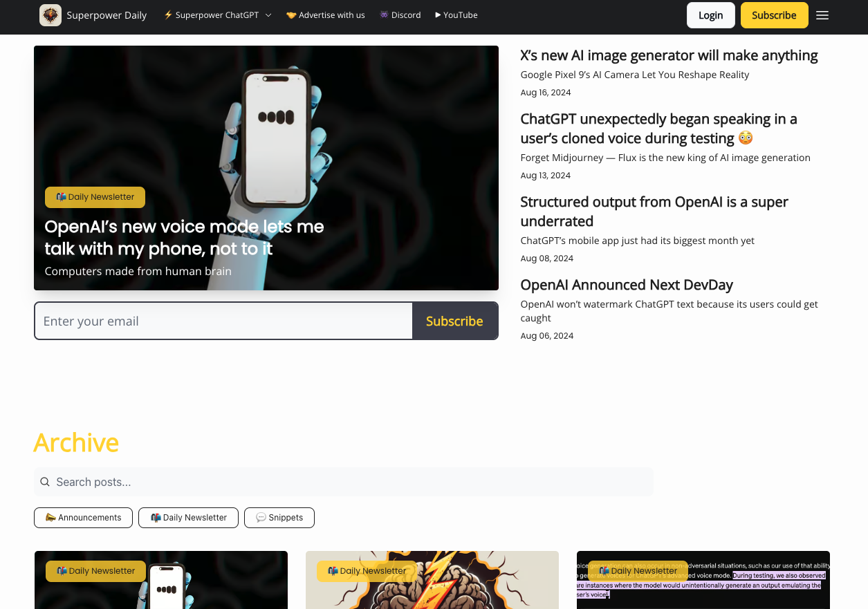Focus the Enter your email field
This screenshot has width=868, height=609.
coord(223,321)
